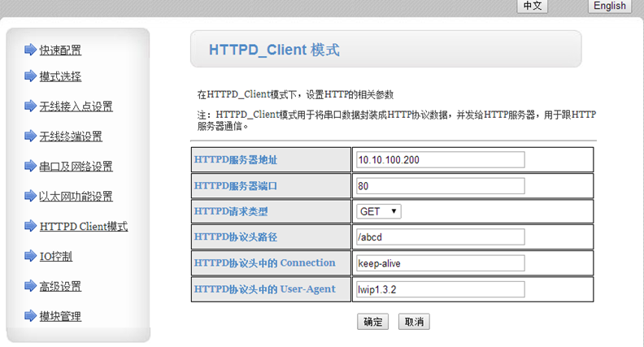Click the arrow icon next to IO控制
This screenshot has height=347, width=644.
[x=30, y=257]
